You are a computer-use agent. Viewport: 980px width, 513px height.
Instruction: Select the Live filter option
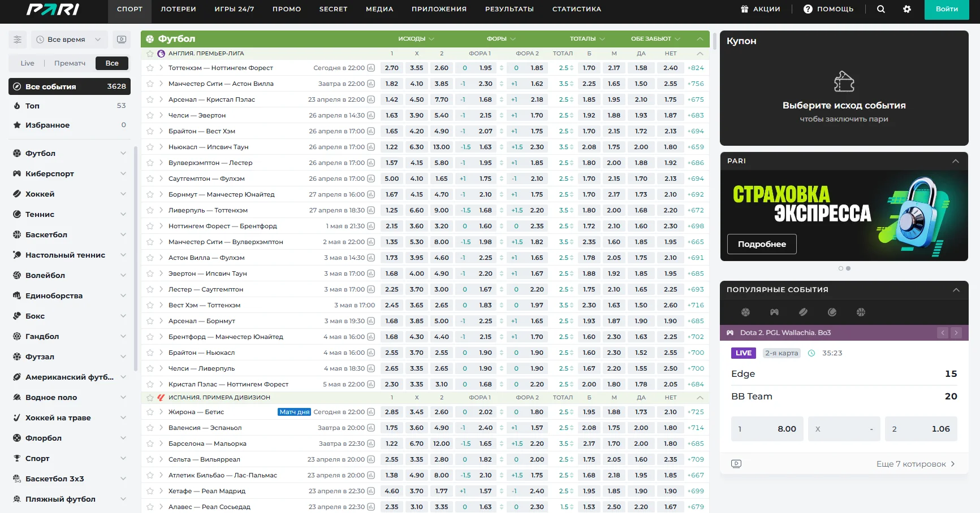27,63
